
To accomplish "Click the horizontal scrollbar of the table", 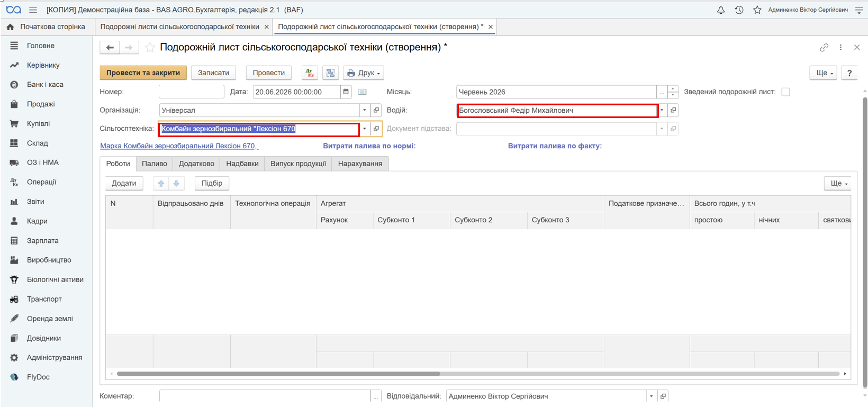I will click(x=278, y=374).
